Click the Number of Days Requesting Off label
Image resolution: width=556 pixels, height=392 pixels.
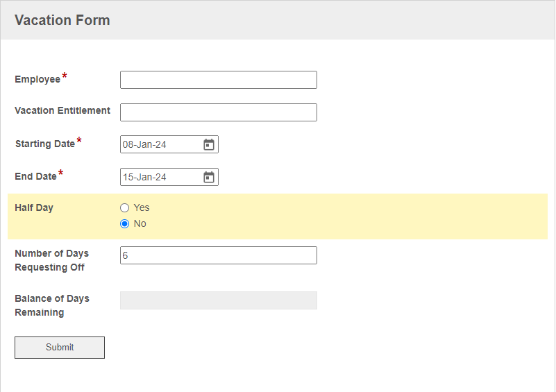(x=51, y=260)
